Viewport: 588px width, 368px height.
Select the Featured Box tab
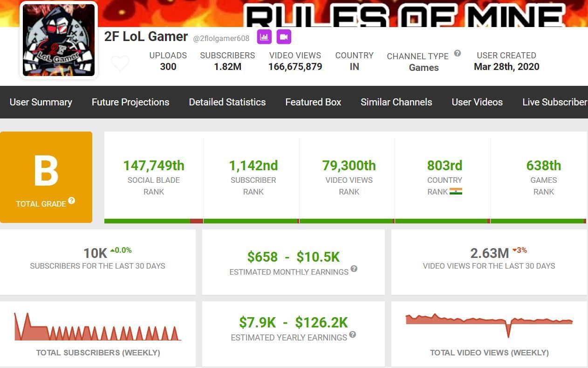pos(313,102)
